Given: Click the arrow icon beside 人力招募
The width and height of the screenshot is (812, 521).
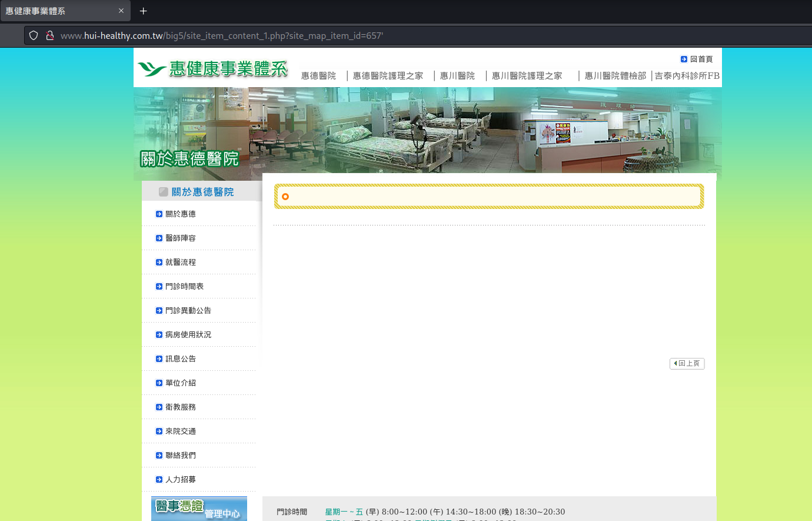Looking at the screenshot, I should tap(159, 479).
